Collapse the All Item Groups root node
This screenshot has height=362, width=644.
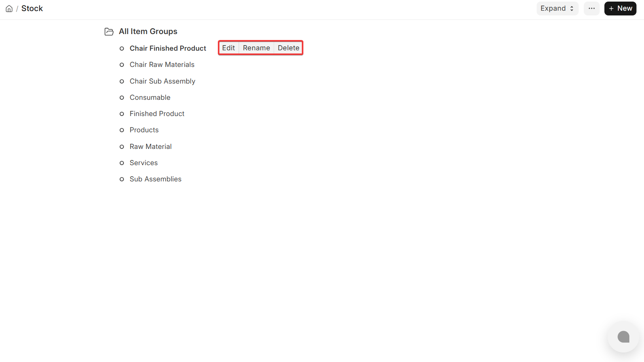[x=148, y=31]
